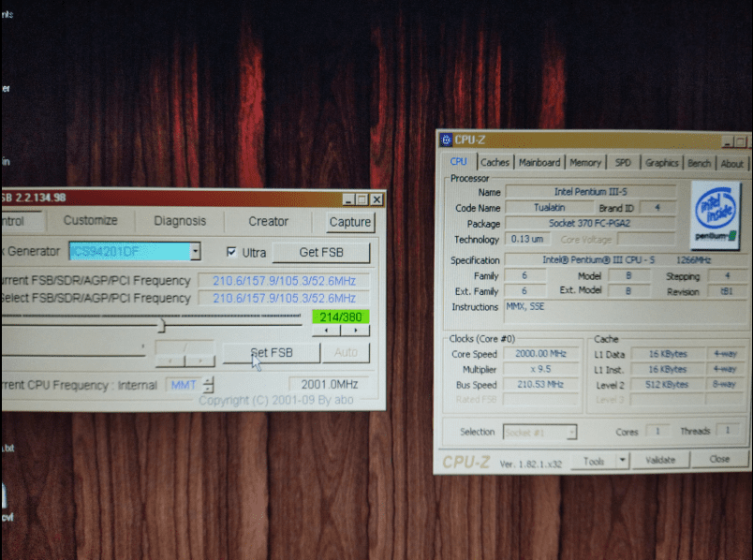Minimize the CPU-Z window
Image resolution: width=753 pixels, height=560 pixels.
[727, 142]
